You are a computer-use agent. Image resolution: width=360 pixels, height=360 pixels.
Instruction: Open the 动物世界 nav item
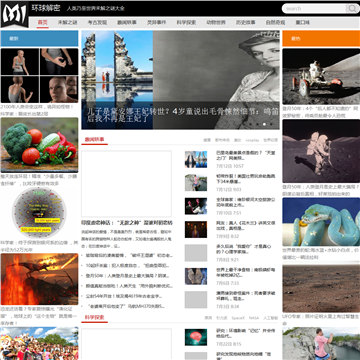coord(216,23)
